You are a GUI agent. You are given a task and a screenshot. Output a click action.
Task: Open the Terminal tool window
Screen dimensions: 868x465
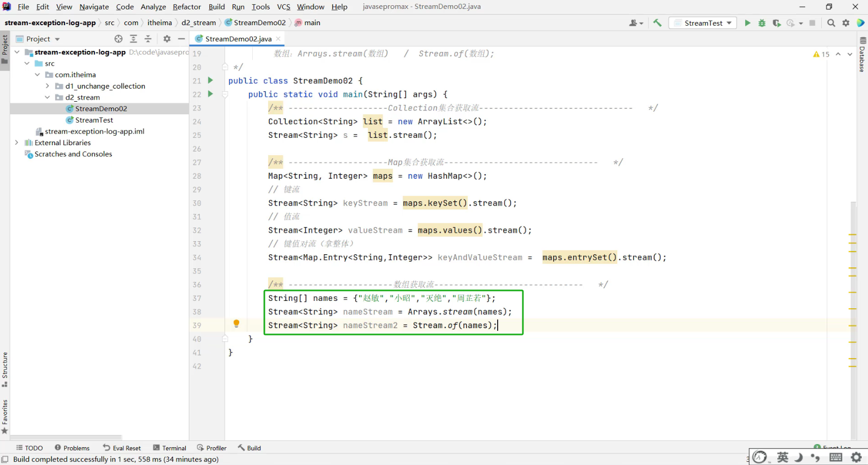(169, 448)
